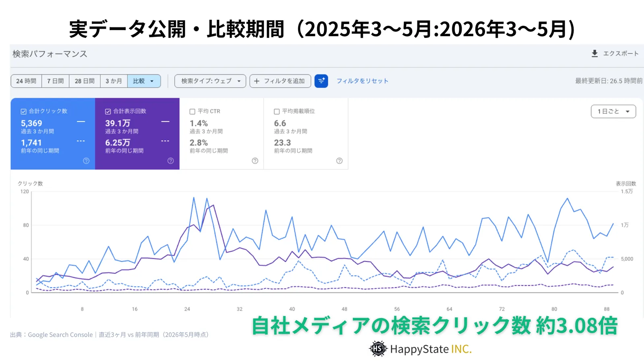This screenshot has width=644, height=362.
Task: Click the フィルタをリセット link
Action: pos(362,81)
